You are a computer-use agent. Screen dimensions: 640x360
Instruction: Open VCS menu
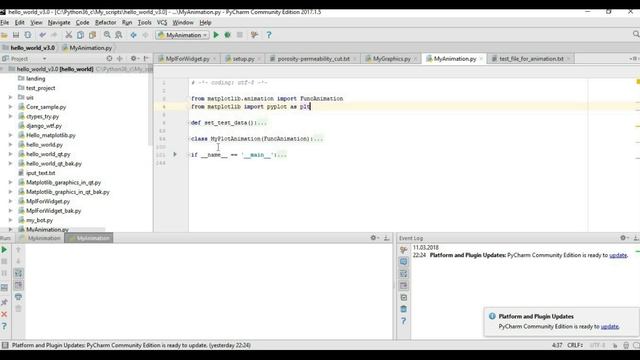pyautogui.click(x=162, y=22)
